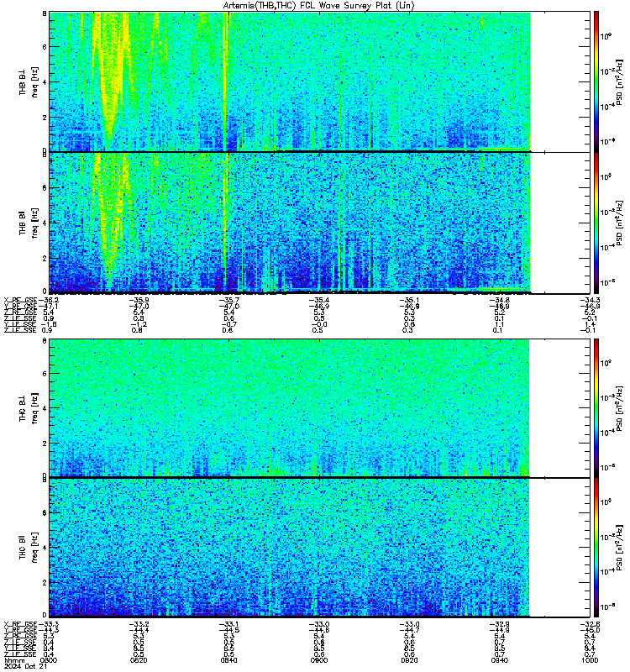Select the THC B⊥ spectrogram panel
The width and height of the screenshot is (630, 672).
pyautogui.click(x=320, y=407)
